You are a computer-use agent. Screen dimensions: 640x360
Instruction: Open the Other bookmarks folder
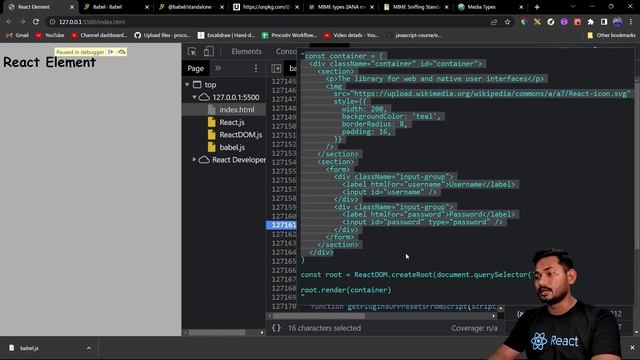coord(611,35)
